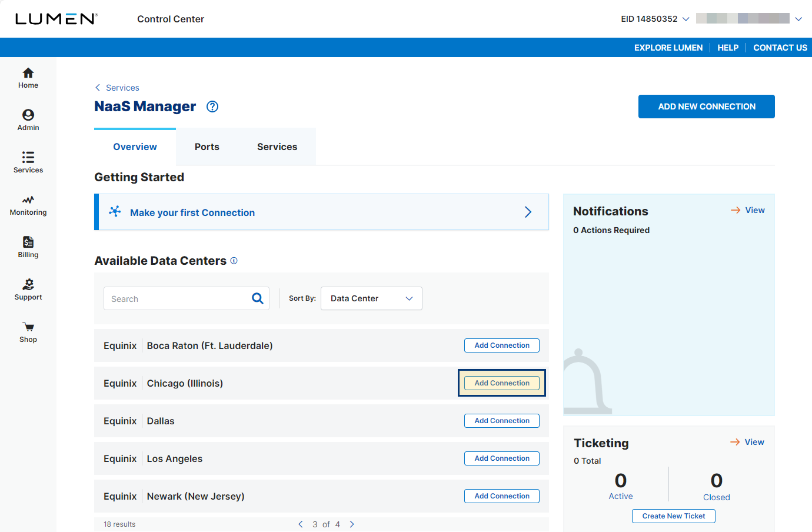Click the Los Angeles data center name
This screenshot has height=532, width=812.
[175, 458]
